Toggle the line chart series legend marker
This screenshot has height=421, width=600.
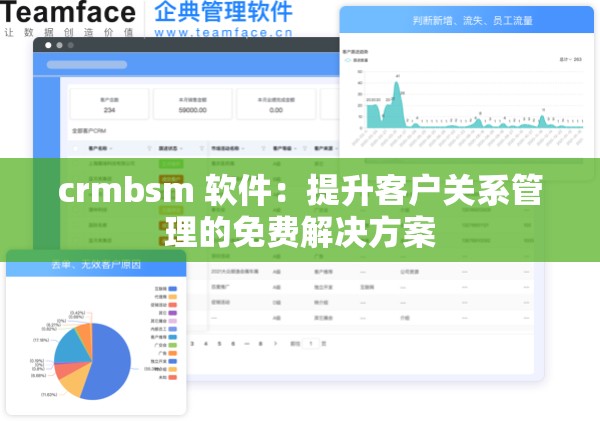click(x=348, y=60)
